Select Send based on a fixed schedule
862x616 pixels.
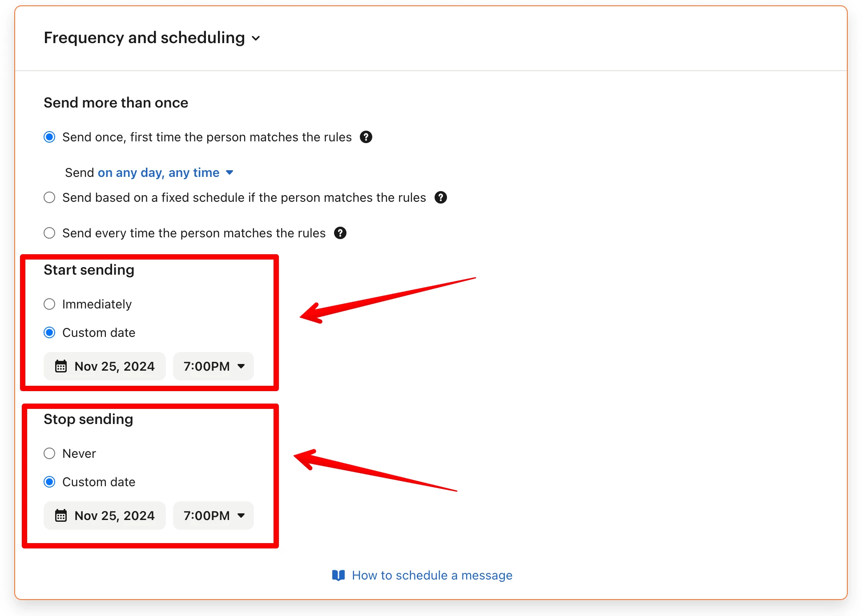tap(49, 197)
